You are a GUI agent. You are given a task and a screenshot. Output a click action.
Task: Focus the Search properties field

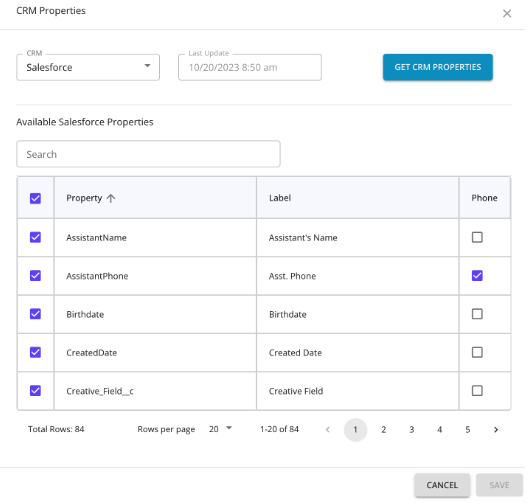click(x=148, y=154)
